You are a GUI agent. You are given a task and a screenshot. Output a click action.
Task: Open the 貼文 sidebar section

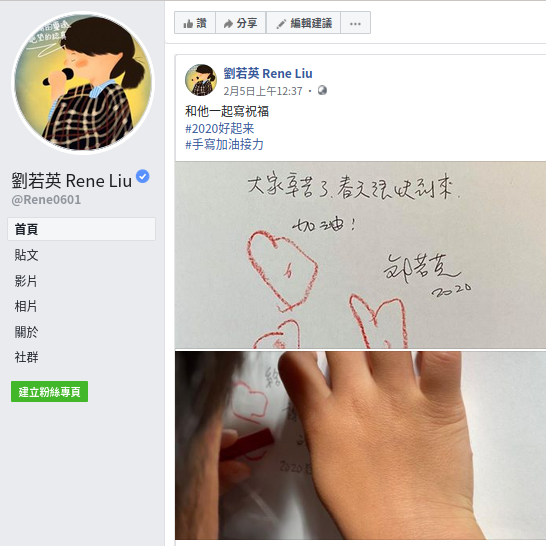click(x=26, y=255)
